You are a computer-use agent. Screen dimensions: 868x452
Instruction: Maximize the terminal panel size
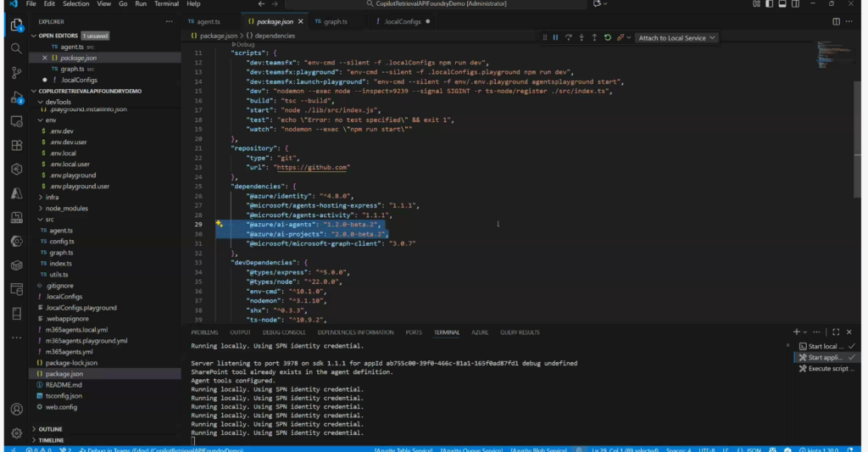[x=836, y=332]
